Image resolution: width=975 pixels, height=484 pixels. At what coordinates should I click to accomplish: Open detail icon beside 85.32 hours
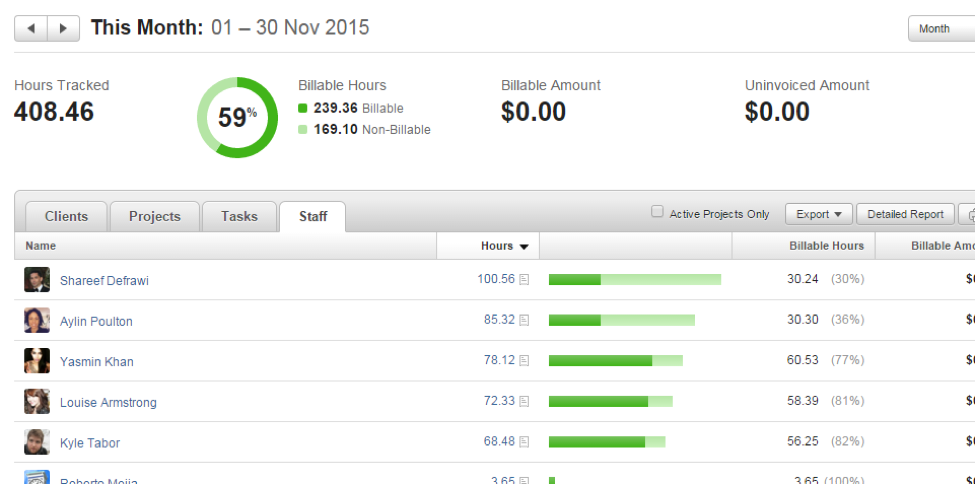click(x=524, y=321)
